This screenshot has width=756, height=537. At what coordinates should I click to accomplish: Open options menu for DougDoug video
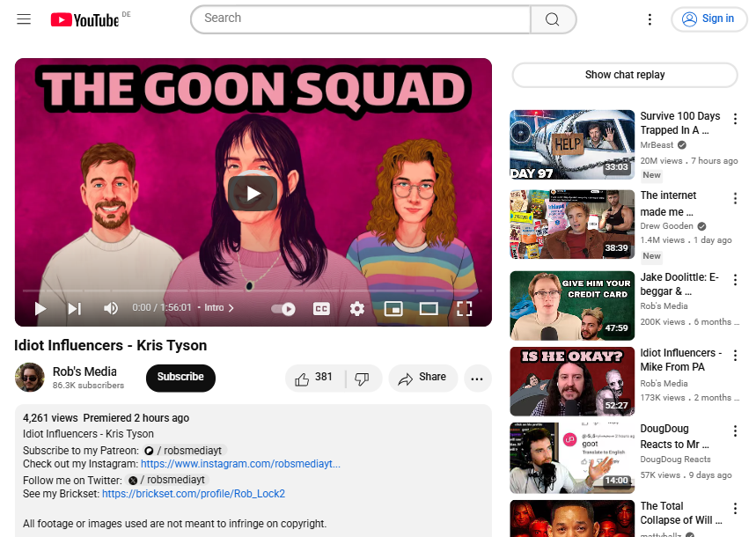coord(735,431)
